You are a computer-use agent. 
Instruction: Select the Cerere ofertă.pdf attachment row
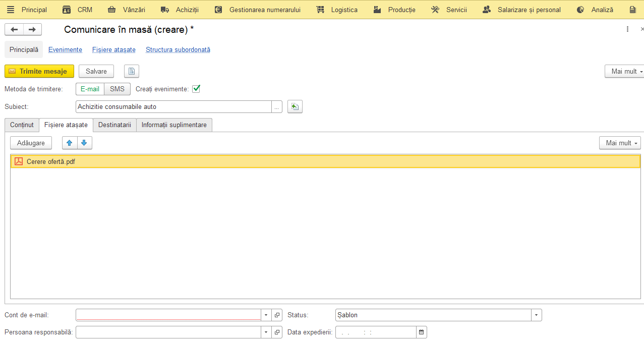pos(325,161)
